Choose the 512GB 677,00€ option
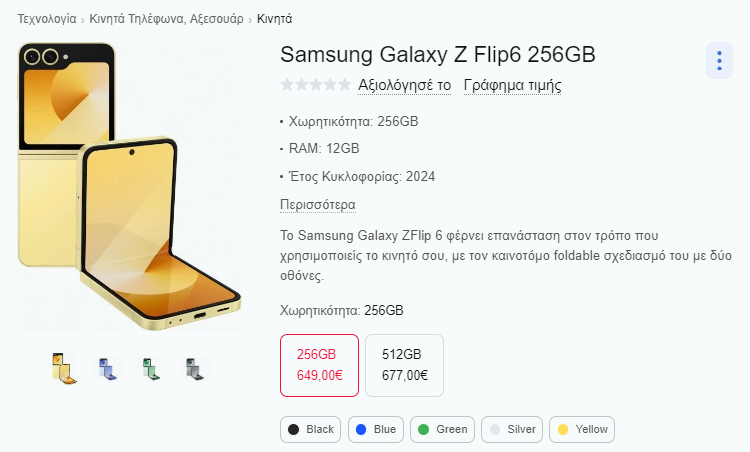 tap(405, 365)
